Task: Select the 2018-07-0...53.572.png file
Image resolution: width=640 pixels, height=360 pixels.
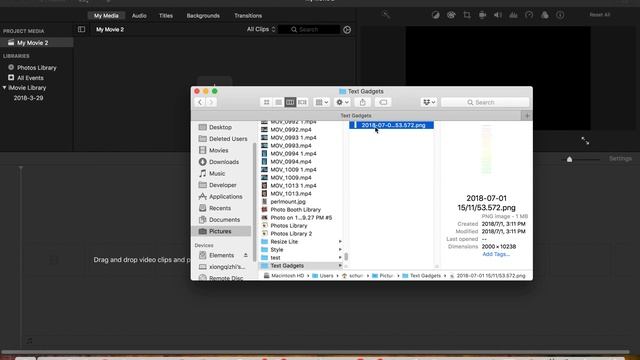Action: point(391,125)
